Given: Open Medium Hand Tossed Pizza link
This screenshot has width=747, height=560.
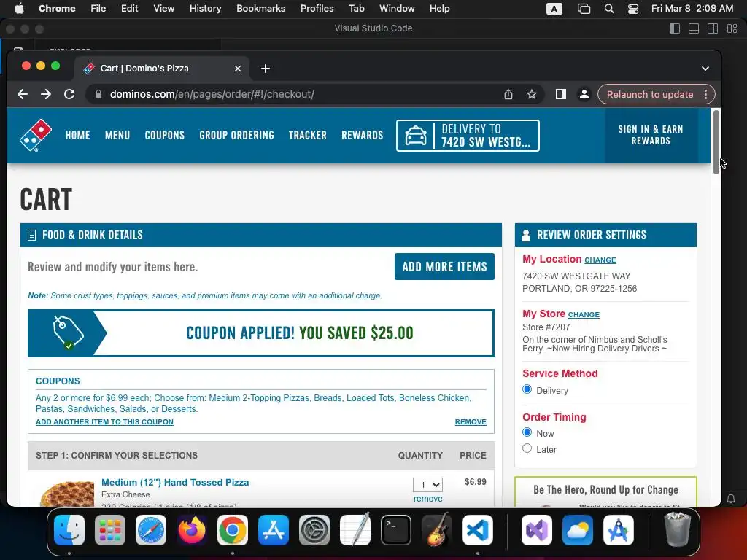Looking at the screenshot, I should [175, 483].
